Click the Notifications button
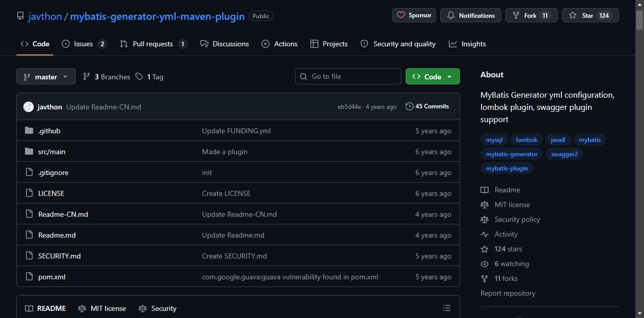The image size is (644, 318). point(471,15)
